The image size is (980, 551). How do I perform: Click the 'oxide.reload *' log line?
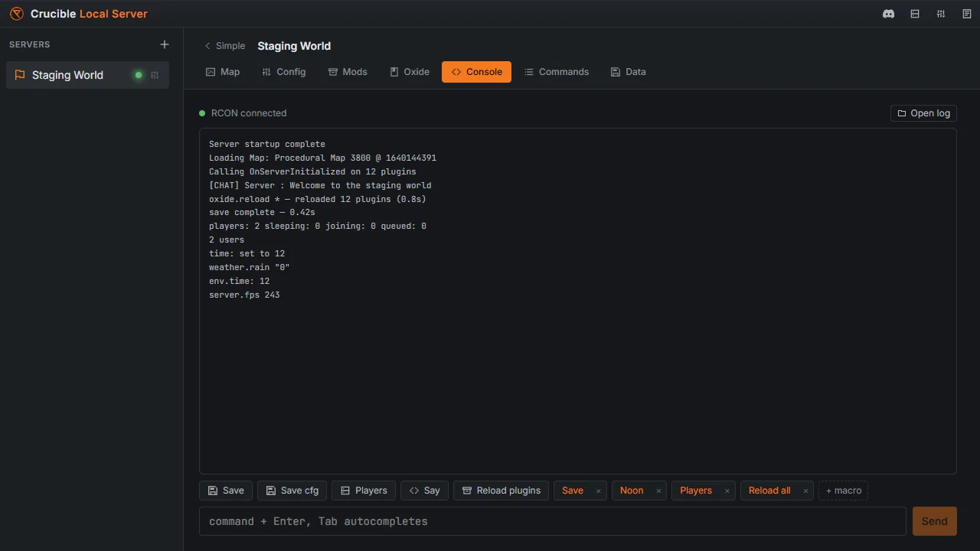pyautogui.click(x=318, y=199)
